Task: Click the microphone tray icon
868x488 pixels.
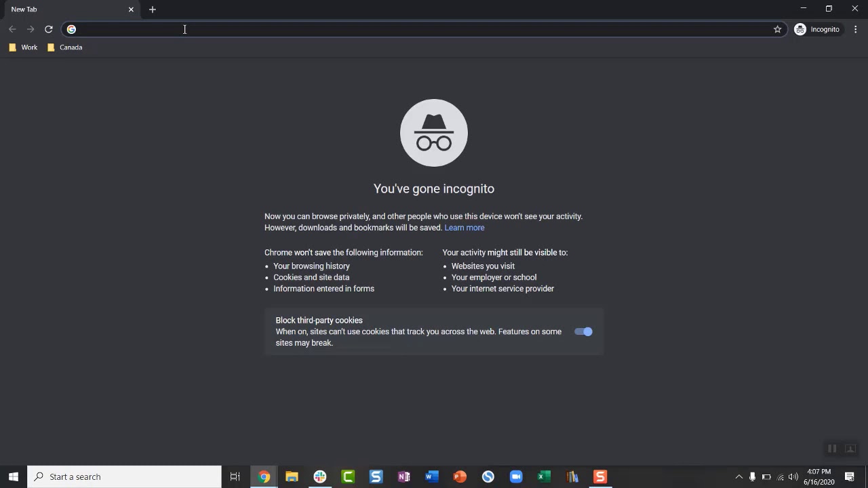Action: [x=753, y=476]
